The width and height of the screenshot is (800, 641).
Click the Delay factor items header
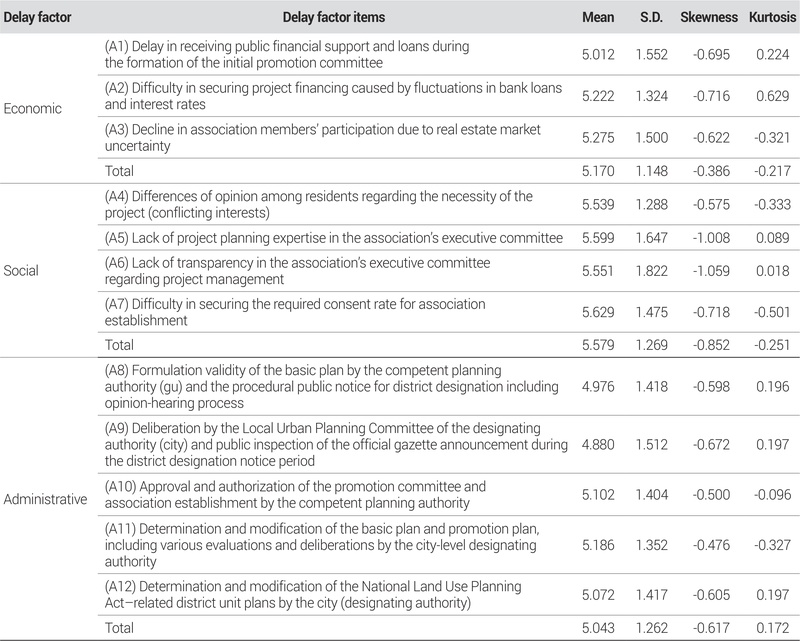pyautogui.click(x=335, y=17)
